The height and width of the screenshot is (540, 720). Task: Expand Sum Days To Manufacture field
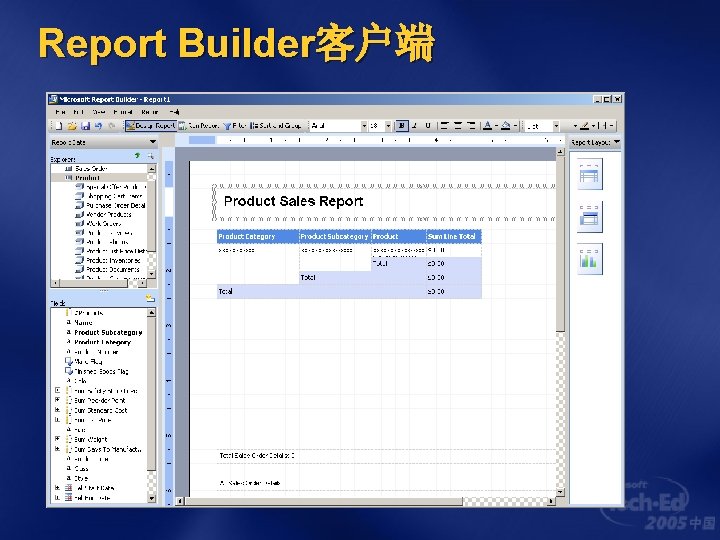[57, 449]
